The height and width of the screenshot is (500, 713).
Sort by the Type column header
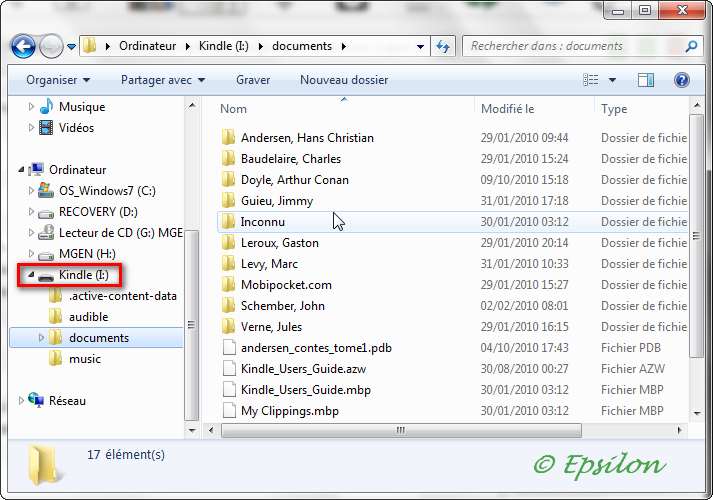[614, 109]
